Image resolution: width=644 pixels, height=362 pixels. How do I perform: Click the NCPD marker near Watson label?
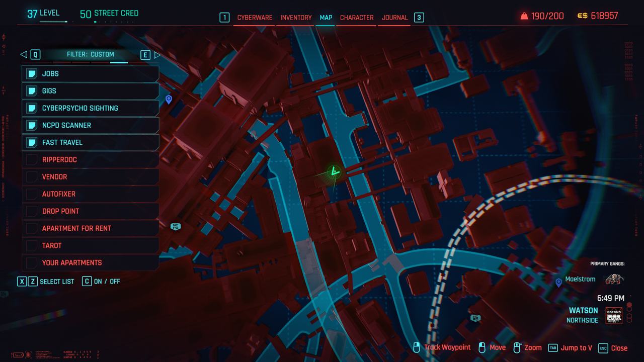coord(475,318)
